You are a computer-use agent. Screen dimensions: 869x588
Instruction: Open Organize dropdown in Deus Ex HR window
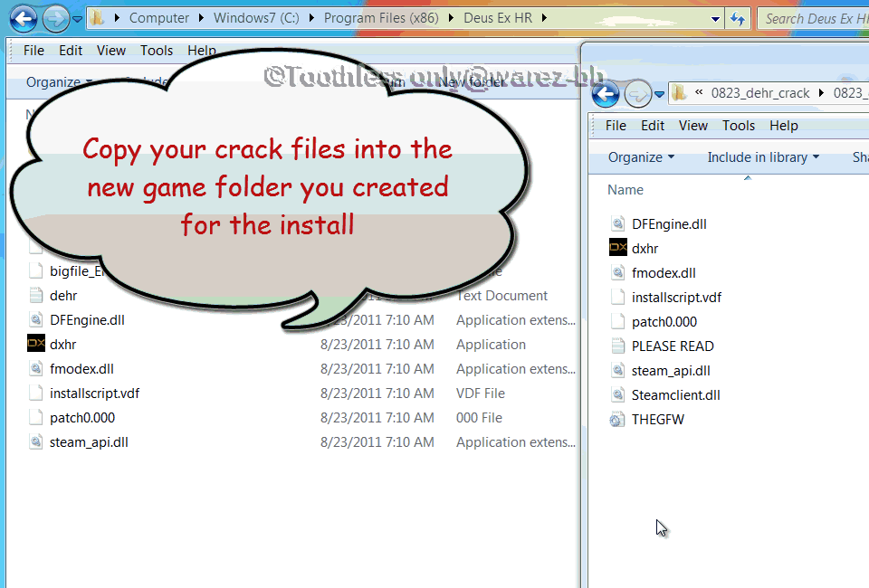click(59, 82)
